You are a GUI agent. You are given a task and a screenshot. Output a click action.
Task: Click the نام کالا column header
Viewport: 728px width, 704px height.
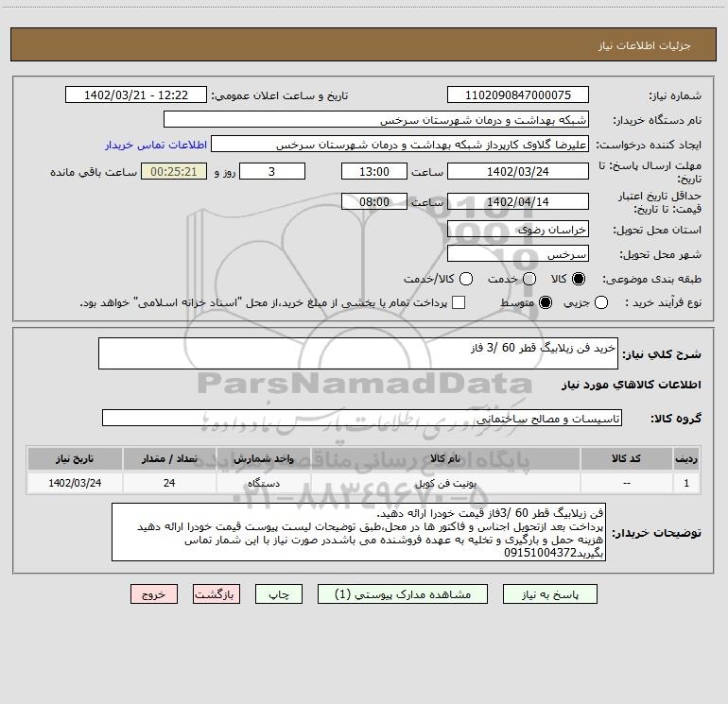pos(445,458)
